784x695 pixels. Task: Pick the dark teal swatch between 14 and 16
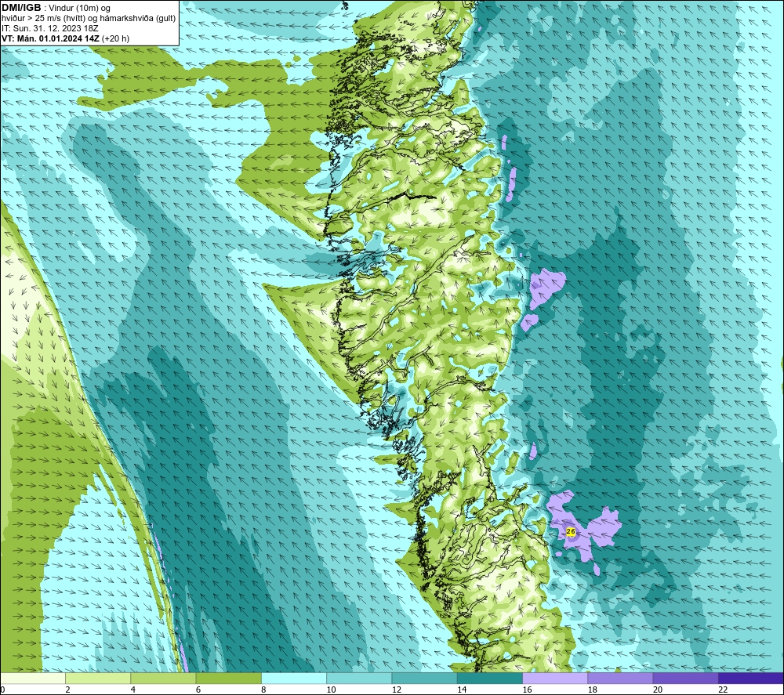click(490, 679)
